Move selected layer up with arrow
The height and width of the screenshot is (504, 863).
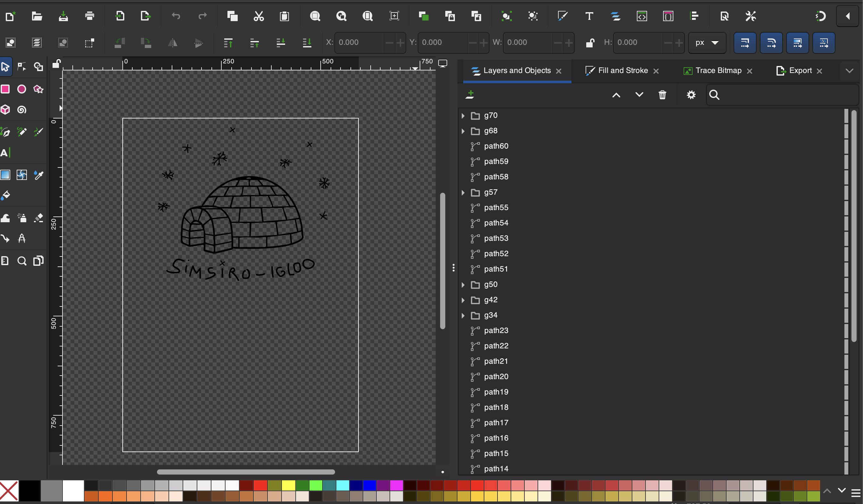[616, 95]
